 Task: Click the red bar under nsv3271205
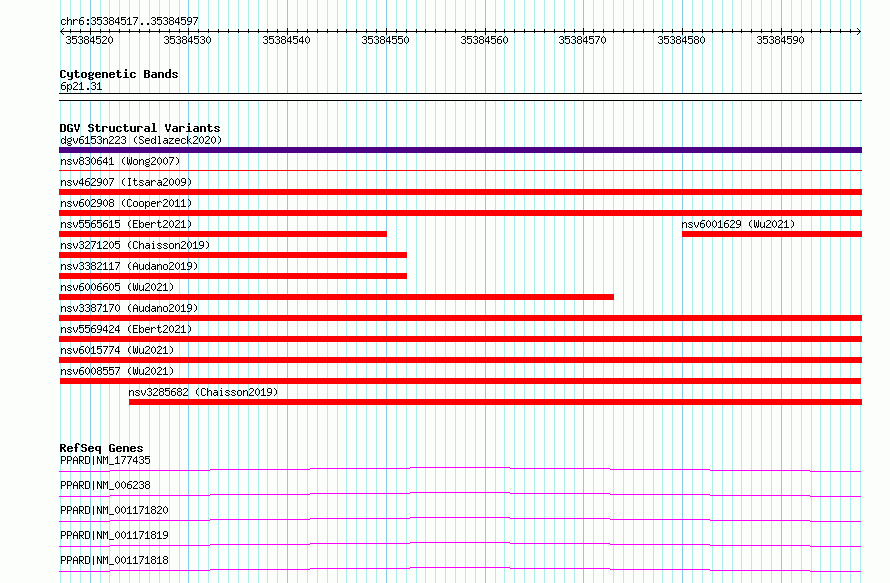(x=233, y=255)
